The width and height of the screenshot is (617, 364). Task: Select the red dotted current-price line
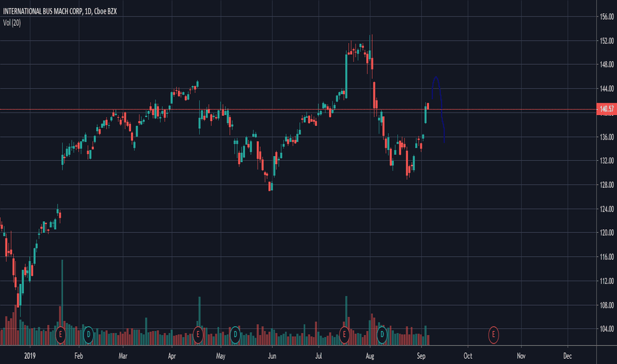tap(299, 109)
